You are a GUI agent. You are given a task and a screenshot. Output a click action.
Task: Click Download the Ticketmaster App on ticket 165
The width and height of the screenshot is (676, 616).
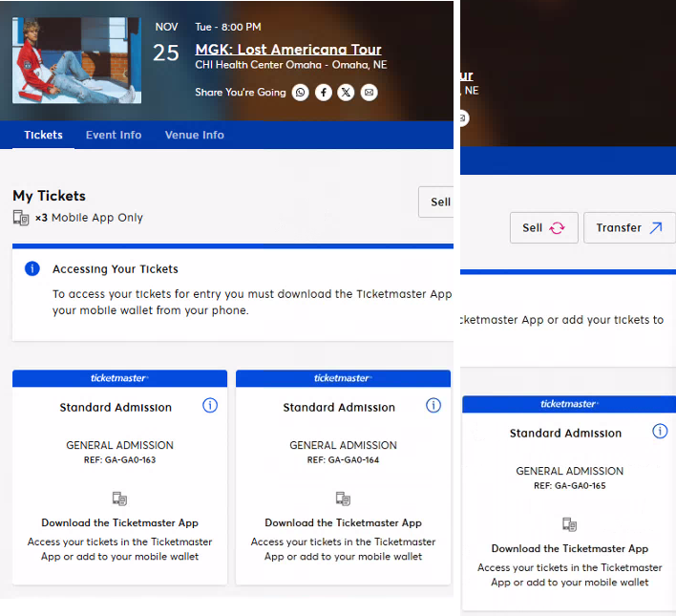coord(570,549)
